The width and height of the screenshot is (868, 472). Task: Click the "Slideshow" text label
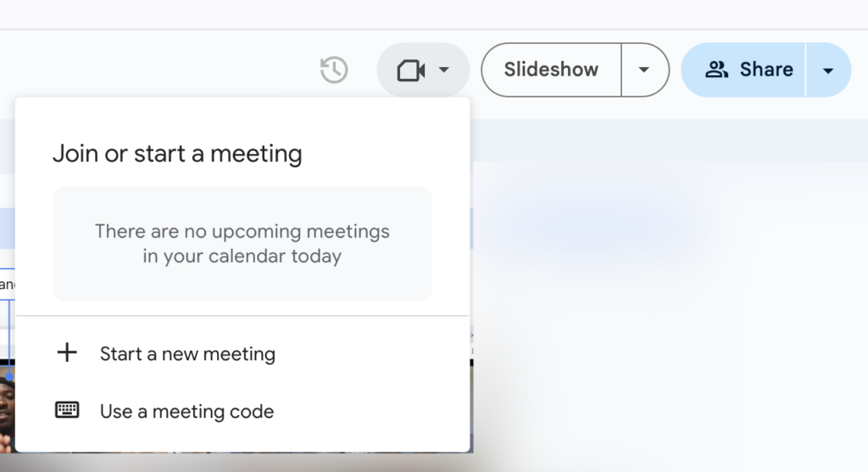551,69
